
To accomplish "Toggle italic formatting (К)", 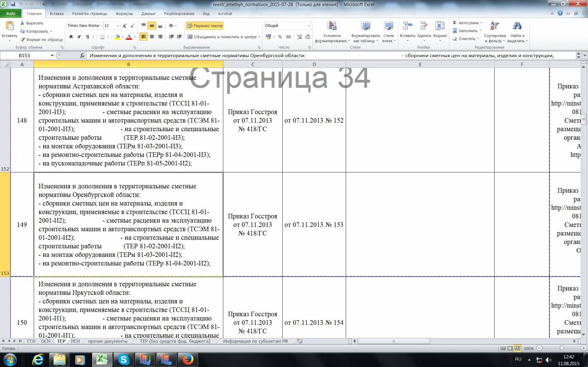I will [79, 37].
